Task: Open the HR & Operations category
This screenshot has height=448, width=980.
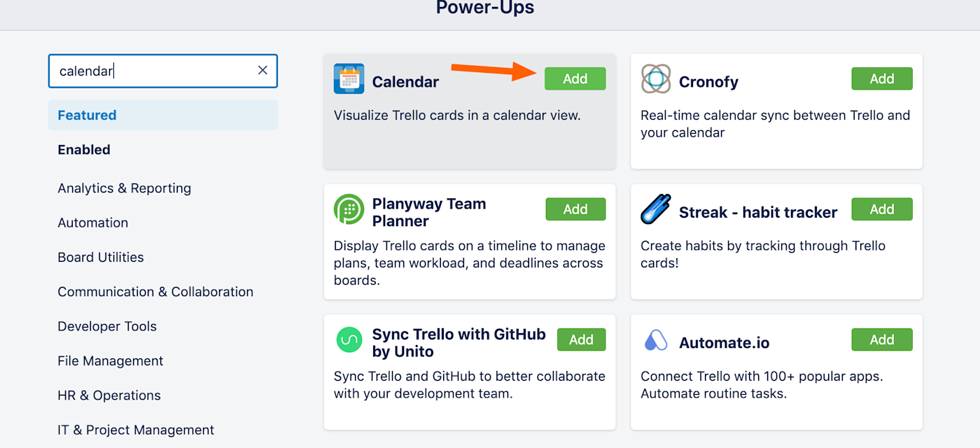Action: pos(109,395)
